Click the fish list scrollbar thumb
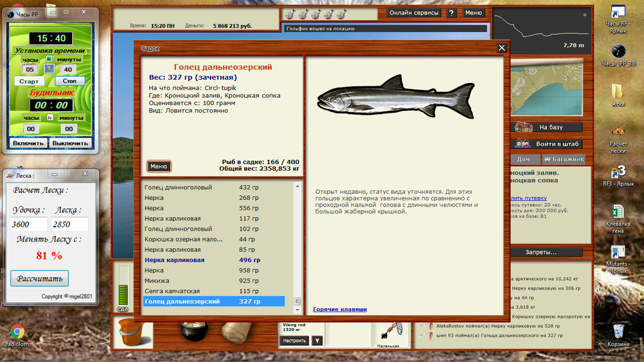644x362 pixels. tap(298, 301)
